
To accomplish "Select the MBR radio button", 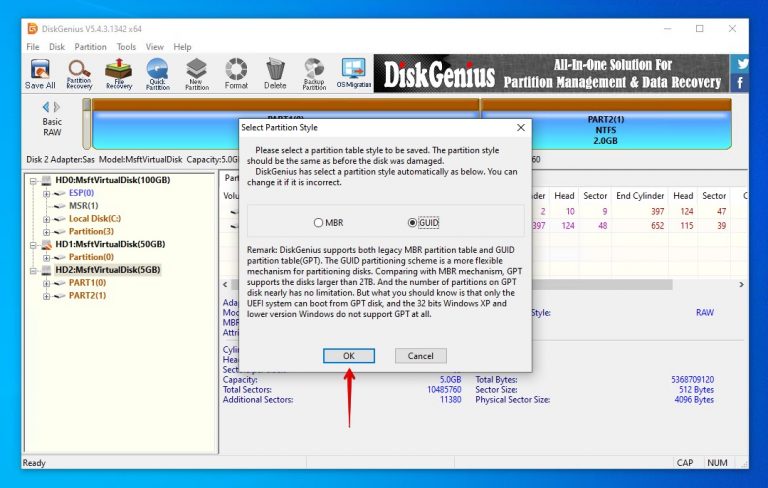I will (x=319, y=223).
